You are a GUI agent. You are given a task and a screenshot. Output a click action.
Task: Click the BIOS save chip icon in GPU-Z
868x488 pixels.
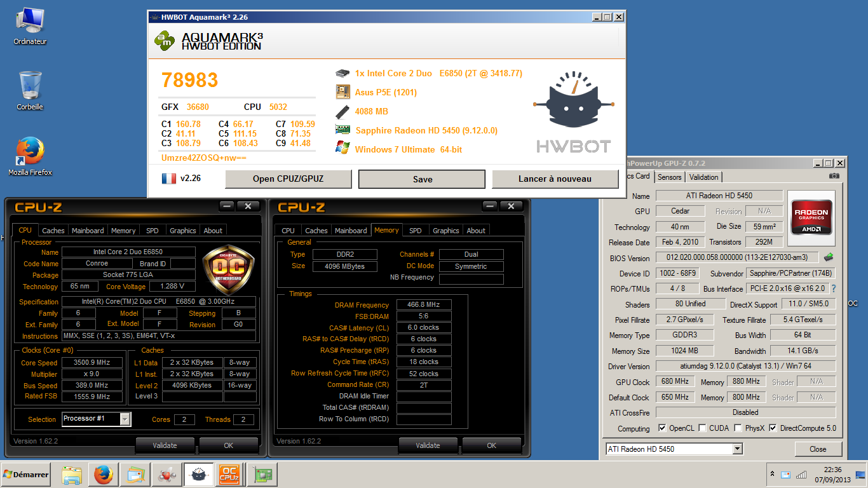click(x=829, y=258)
